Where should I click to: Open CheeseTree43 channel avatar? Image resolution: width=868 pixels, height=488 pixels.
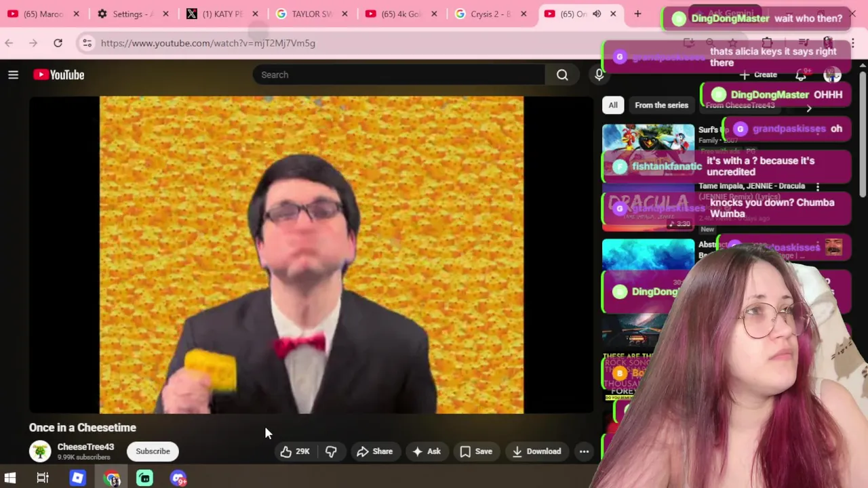tap(40, 451)
